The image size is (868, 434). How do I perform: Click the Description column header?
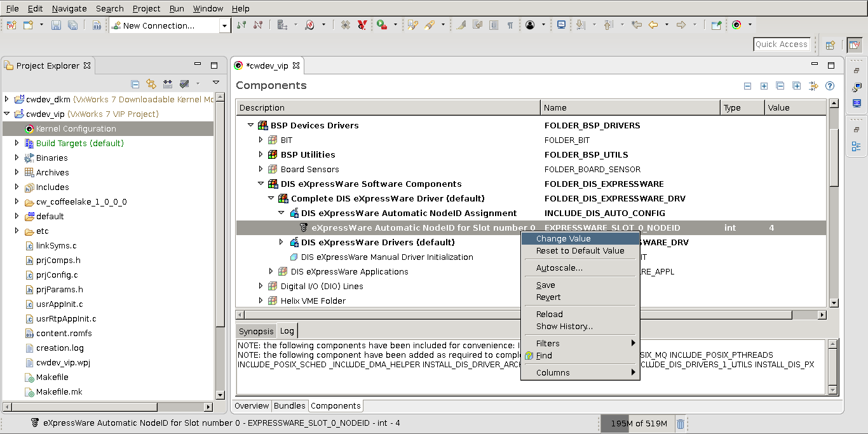click(388, 107)
